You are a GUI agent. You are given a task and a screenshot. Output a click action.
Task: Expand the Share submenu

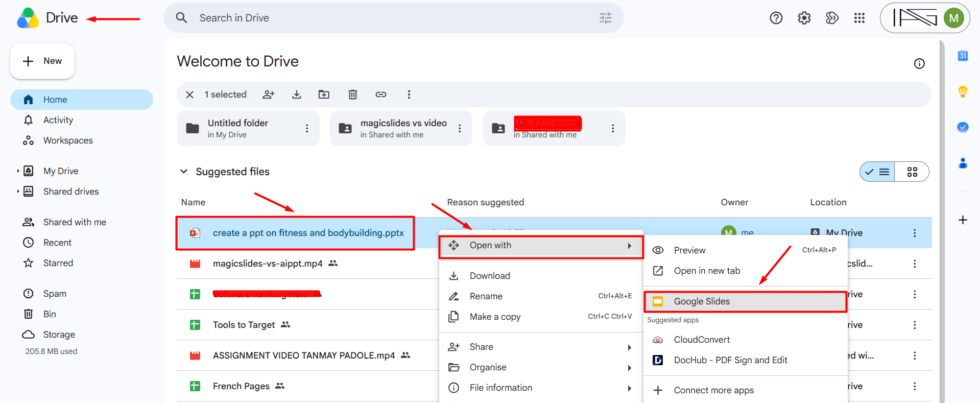click(541, 347)
